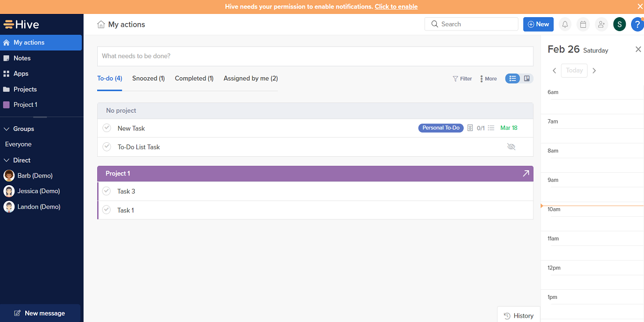Select the Completed (1) tab
Viewport: 644px width, 322px height.
[194, 78]
